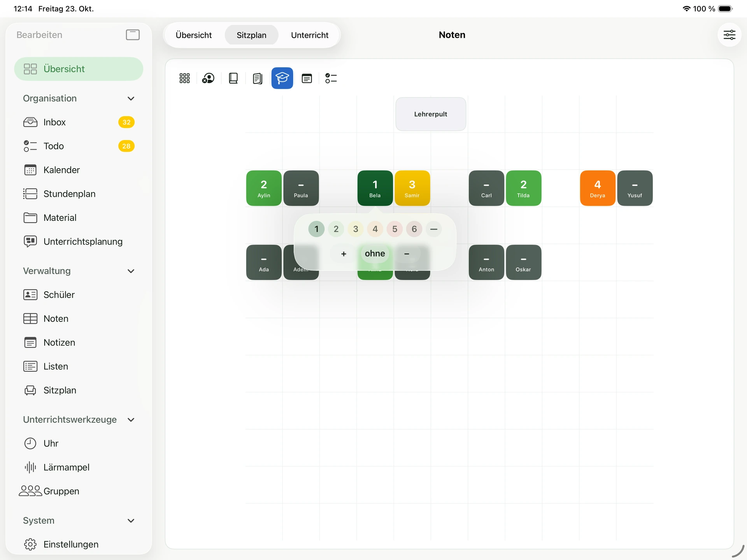Open Gruppen tool
This screenshot has width=747, height=560.
pyautogui.click(x=79, y=491)
